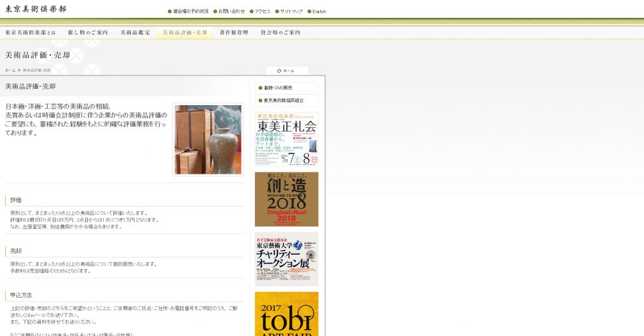Image resolution: width=644 pixels, height=336 pixels.
Task: Click the green bullet icon beside English
Action: tap(309, 11)
